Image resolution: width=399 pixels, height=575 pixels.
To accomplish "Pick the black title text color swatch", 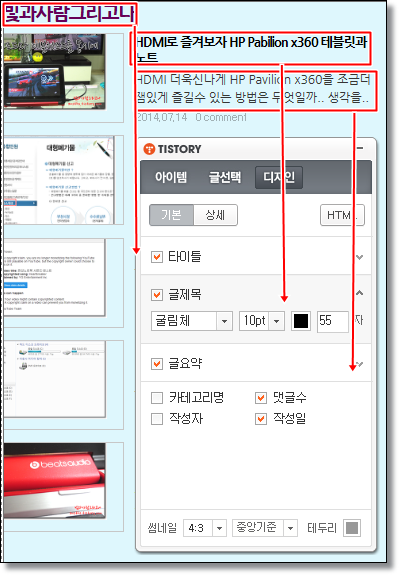I will click(301, 321).
